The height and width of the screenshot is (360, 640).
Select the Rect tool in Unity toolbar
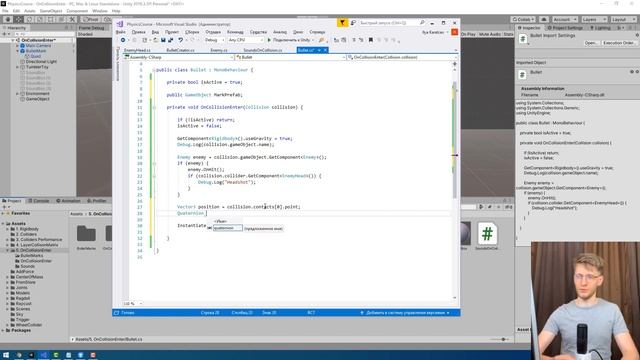pos(51,19)
